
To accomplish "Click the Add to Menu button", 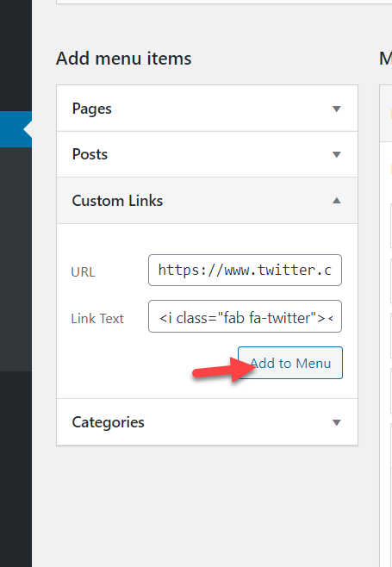I will click(x=290, y=363).
